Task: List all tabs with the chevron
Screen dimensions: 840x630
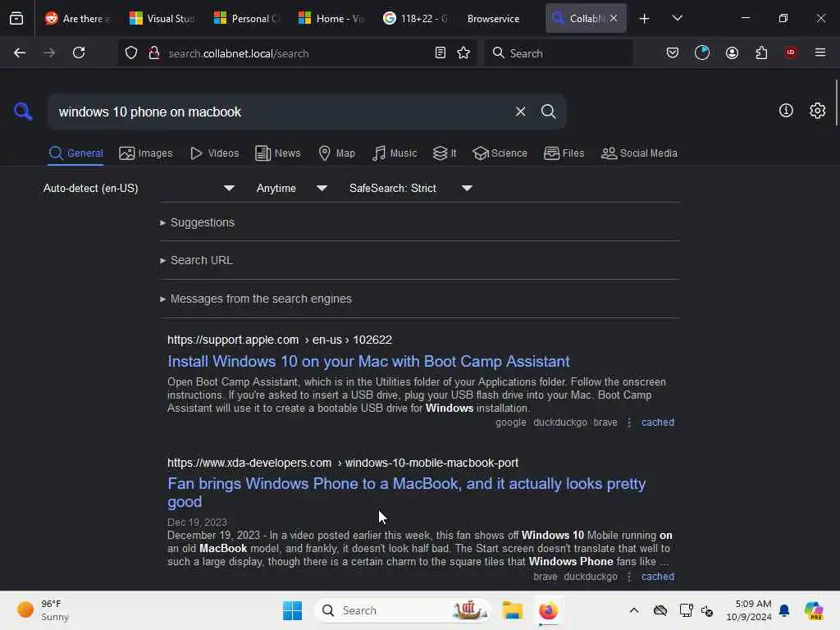Action: (x=677, y=18)
